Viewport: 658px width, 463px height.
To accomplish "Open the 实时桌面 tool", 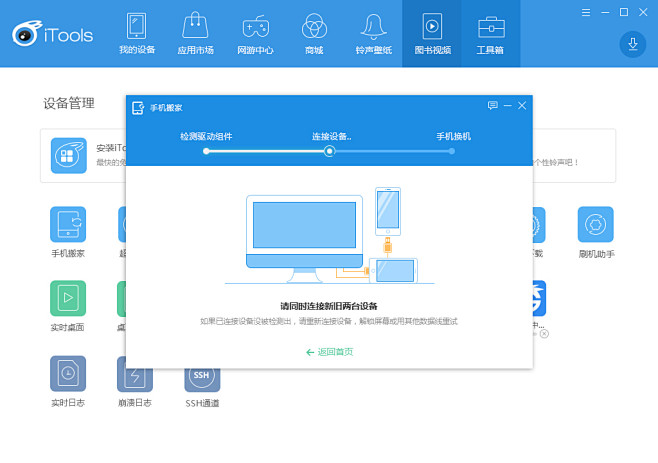I will 68,298.
